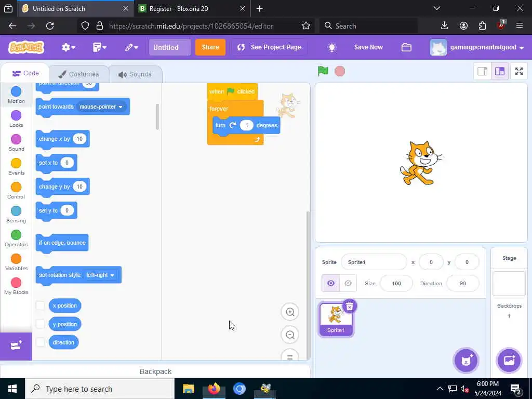Select the Variables block category

(x=16, y=262)
